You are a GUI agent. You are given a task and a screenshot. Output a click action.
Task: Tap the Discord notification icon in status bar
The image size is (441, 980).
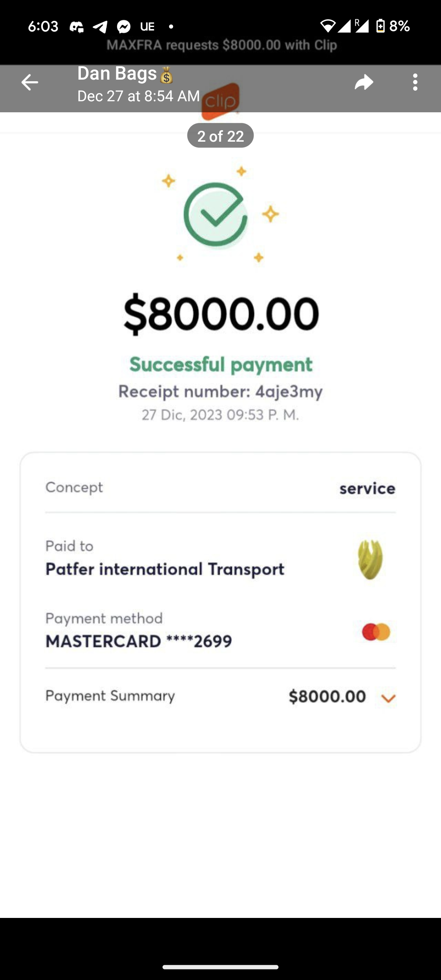[76, 27]
